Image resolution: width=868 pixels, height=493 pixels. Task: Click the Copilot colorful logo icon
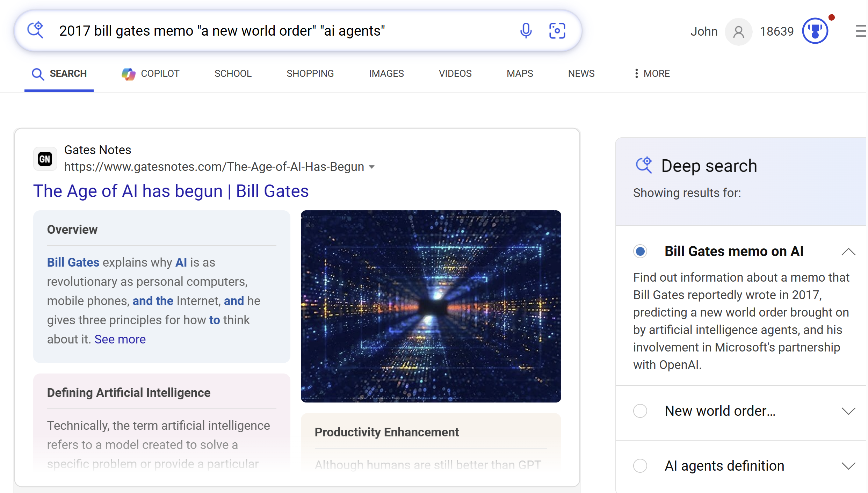(x=128, y=74)
